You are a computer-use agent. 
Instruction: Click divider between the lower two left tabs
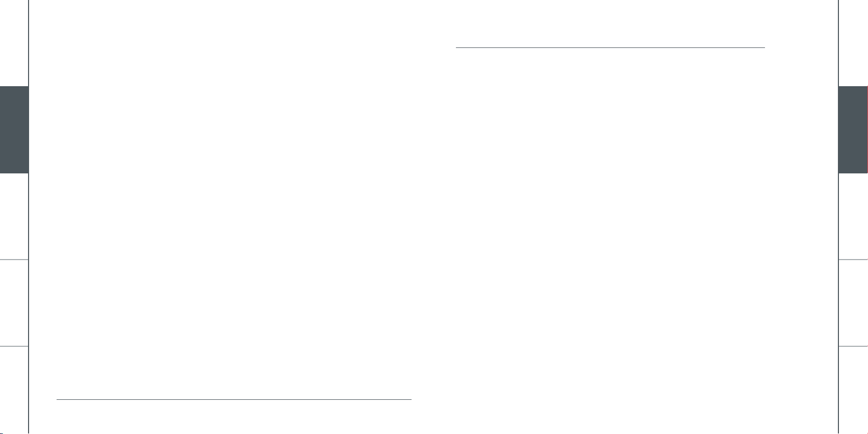[x=14, y=347]
